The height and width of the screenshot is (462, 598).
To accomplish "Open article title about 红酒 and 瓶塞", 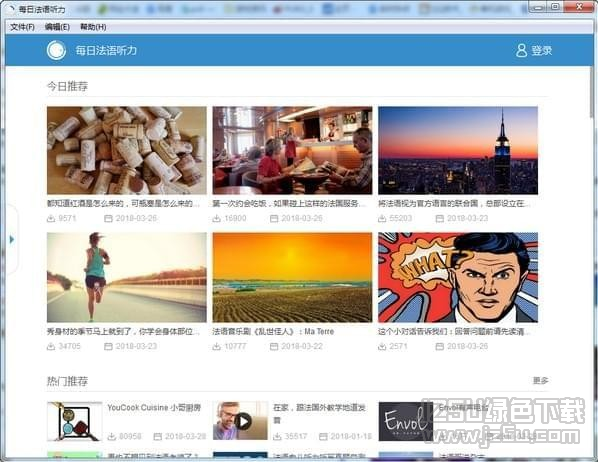I will coord(123,204).
